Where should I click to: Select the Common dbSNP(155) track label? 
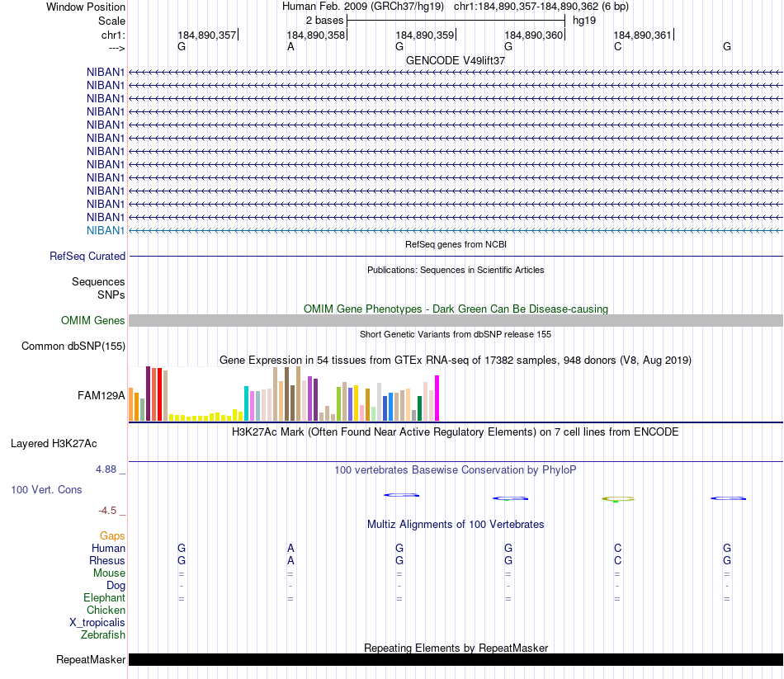[x=73, y=346]
